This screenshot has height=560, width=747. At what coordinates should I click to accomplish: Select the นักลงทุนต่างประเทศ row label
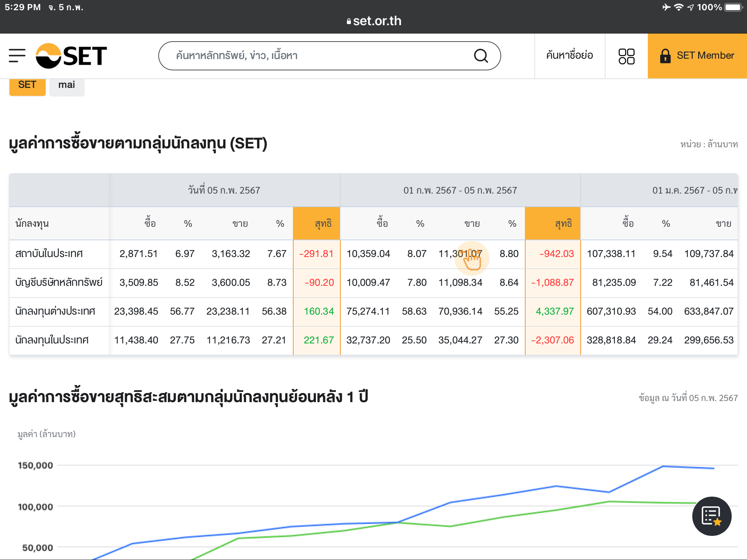55,311
